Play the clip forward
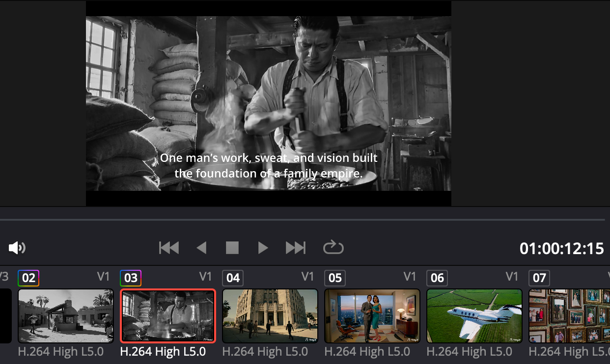 coord(263,248)
